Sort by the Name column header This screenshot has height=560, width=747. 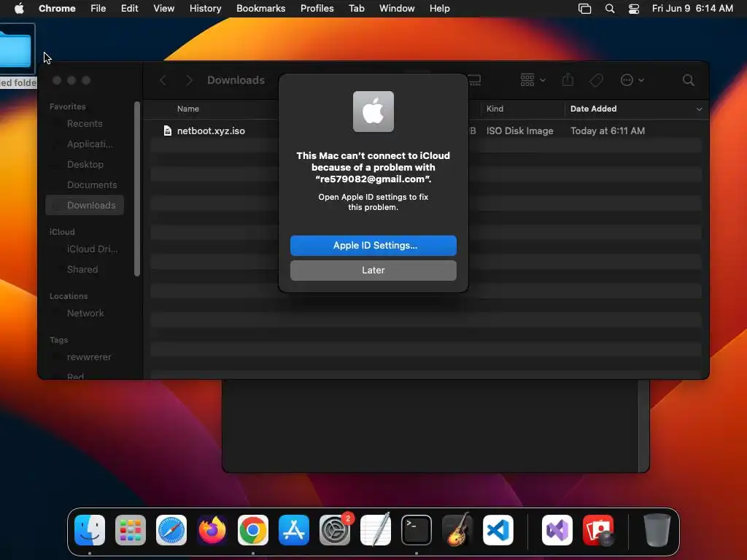(188, 109)
